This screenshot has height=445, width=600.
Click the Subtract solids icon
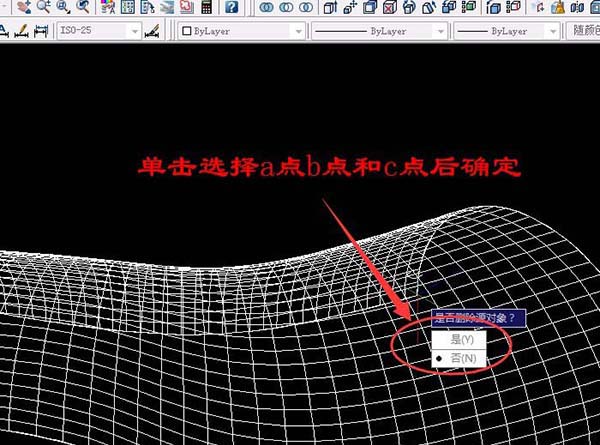tap(286, 7)
